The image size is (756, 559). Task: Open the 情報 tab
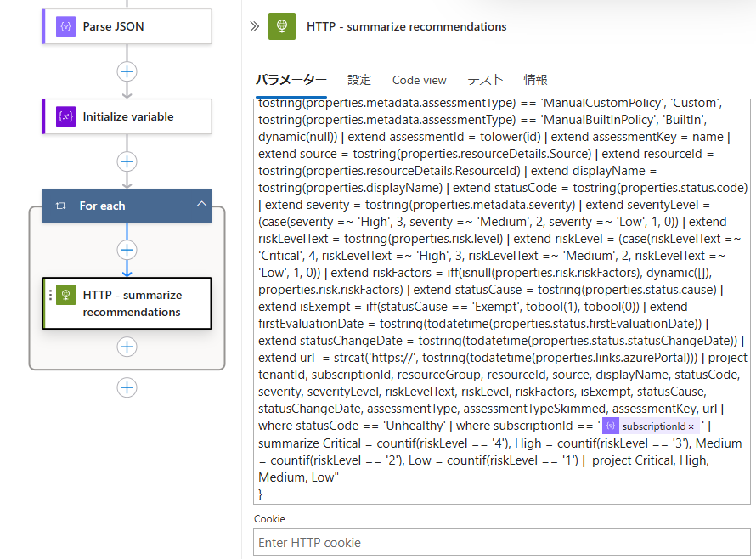(535, 80)
